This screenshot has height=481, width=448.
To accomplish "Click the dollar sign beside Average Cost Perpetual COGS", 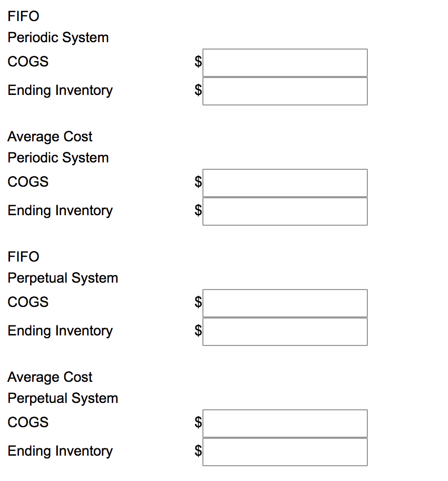I will 198,422.
